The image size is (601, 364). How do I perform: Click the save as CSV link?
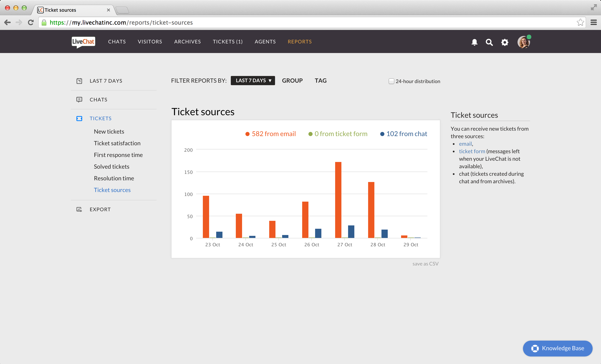pos(425,263)
